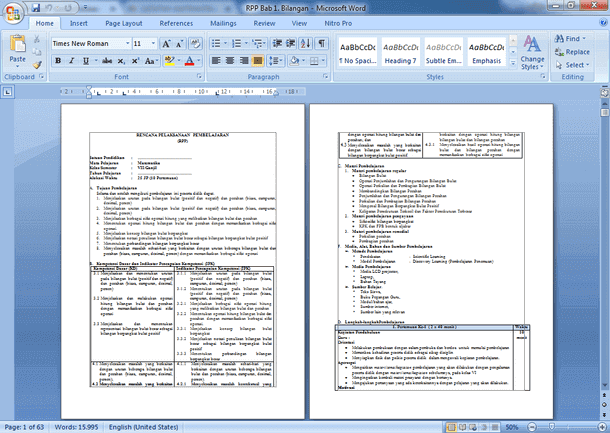Screen dimensions: 610x433
Task: Align text left
Action: coord(216,60)
